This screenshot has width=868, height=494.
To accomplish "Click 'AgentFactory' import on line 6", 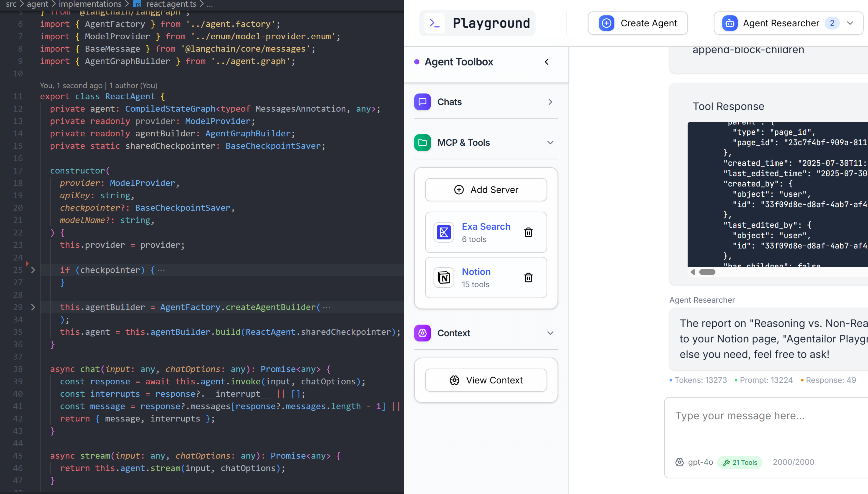I will [x=115, y=24].
